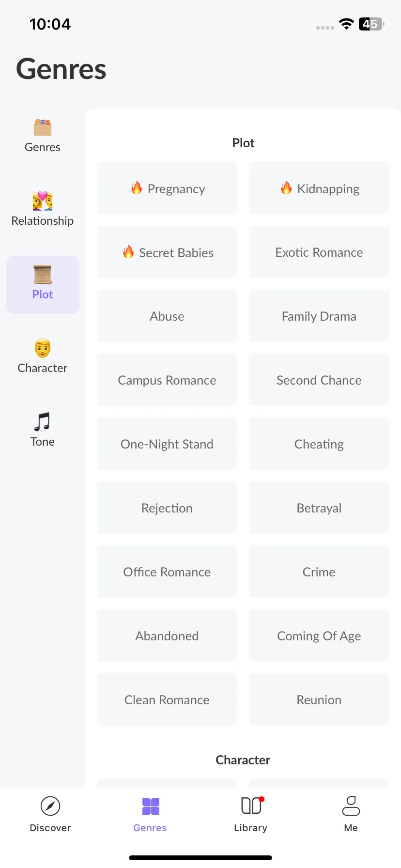Select the Reunion plot tag

coord(319,699)
